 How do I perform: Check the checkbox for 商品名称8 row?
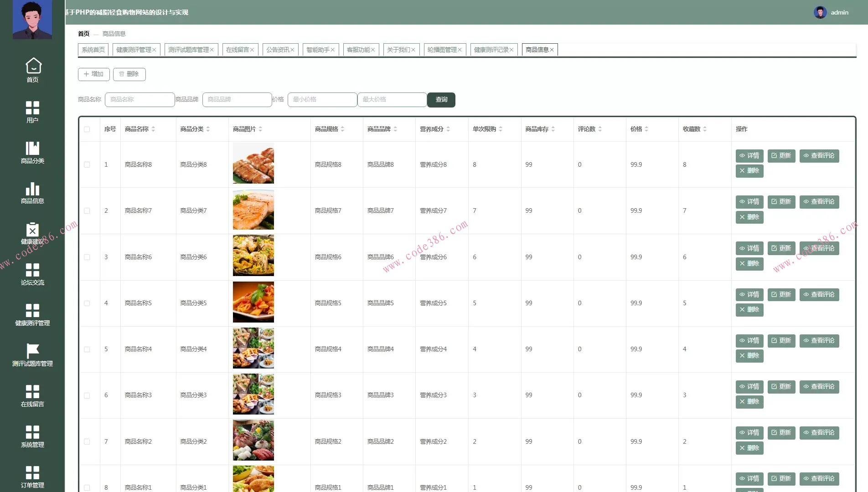[87, 165]
